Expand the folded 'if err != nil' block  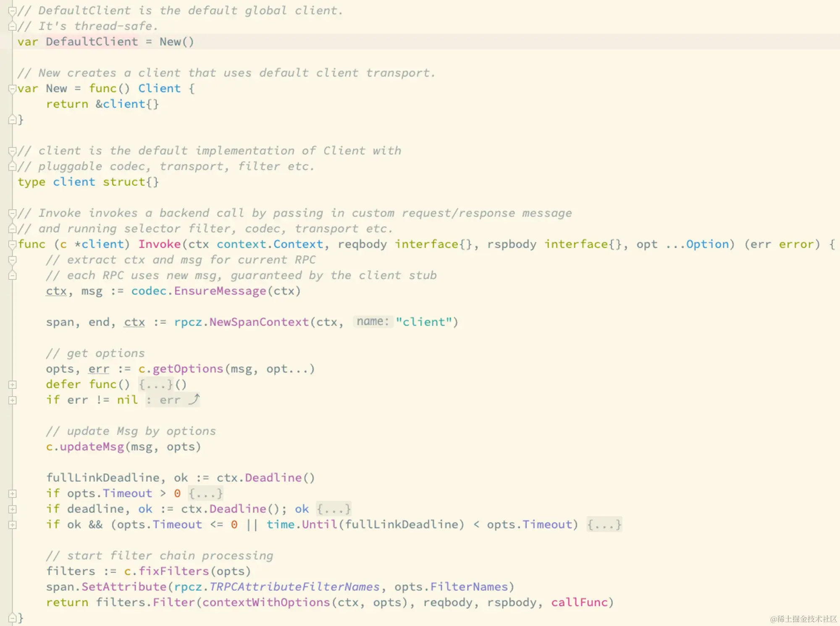tap(13, 400)
